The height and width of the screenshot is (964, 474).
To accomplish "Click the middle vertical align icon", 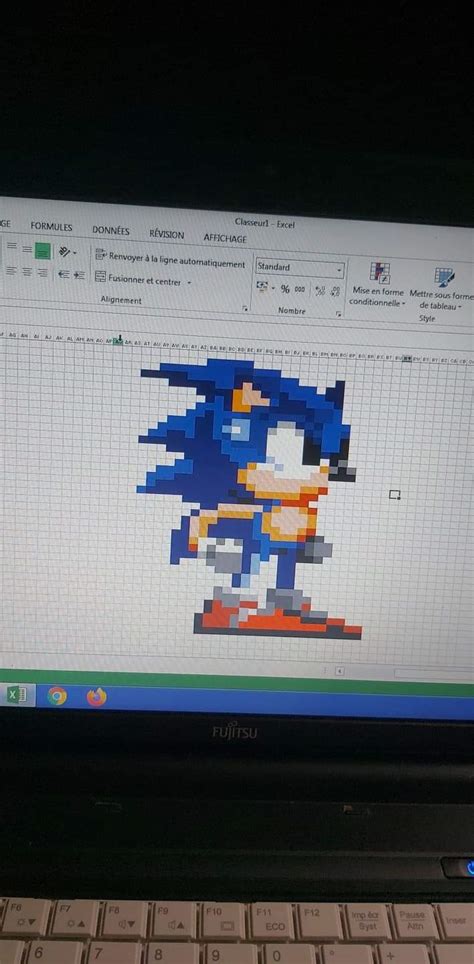I will tap(27, 248).
